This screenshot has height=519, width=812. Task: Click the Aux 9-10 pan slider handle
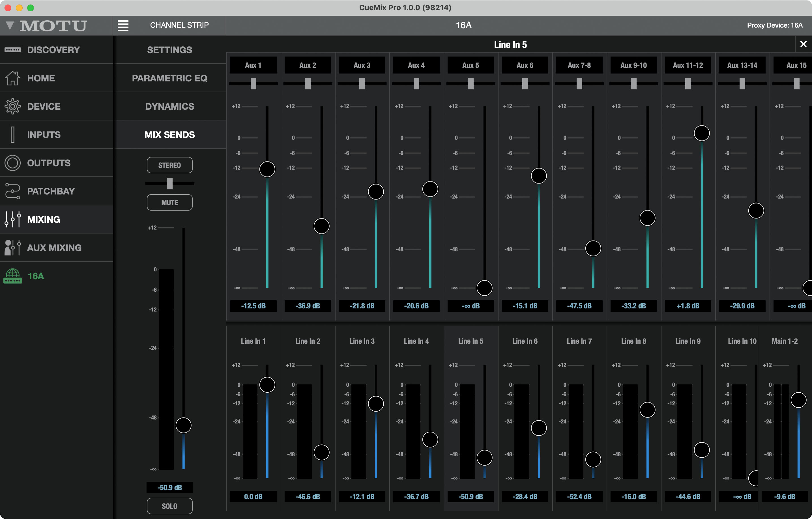pos(634,84)
